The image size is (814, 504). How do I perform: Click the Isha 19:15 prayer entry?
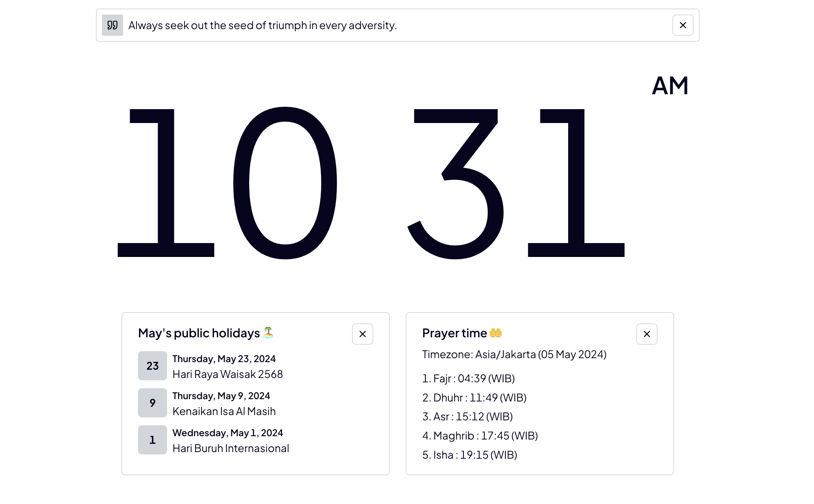point(469,455)
